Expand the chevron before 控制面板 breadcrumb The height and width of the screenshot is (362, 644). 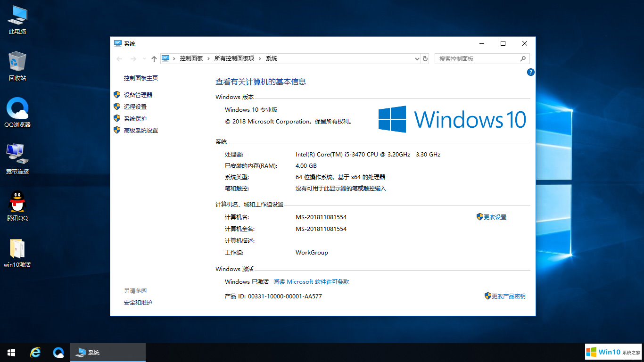174,58
